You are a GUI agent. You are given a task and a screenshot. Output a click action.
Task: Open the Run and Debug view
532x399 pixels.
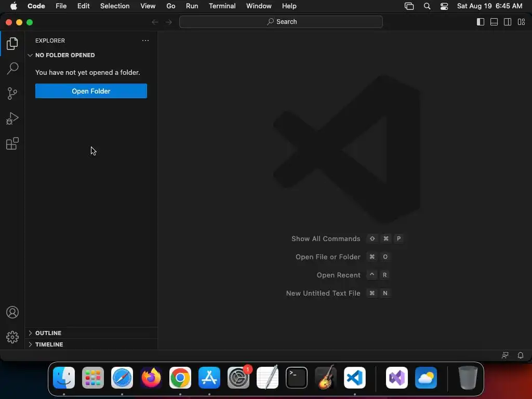(12, 118)
